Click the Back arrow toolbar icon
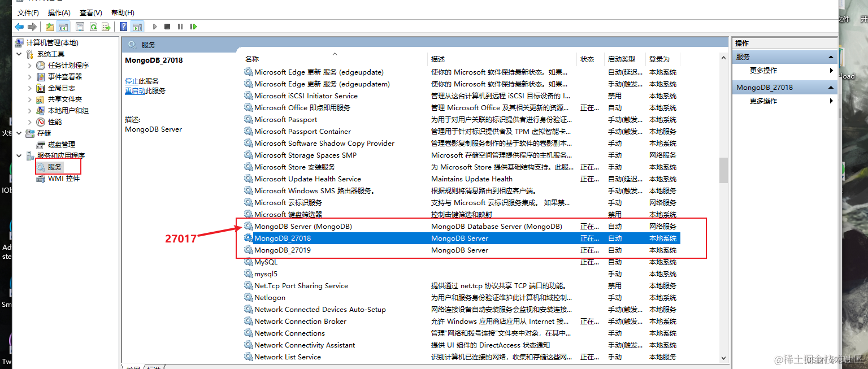Screen dimensions: 868x369 point(19,27)
